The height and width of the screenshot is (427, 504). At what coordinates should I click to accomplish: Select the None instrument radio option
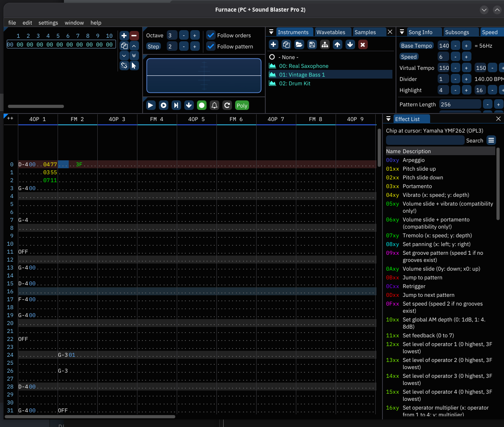[x=272, y=57]
